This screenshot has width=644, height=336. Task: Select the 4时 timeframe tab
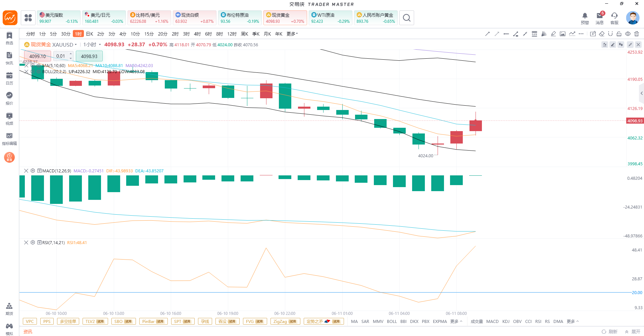pos(197,34)
